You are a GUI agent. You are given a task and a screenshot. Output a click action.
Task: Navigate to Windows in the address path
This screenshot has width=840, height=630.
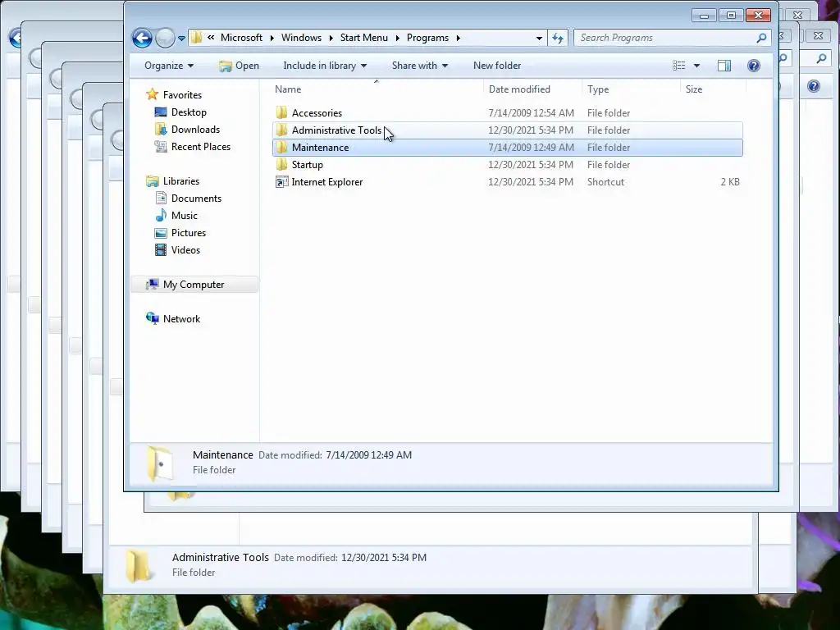point(301,38)
